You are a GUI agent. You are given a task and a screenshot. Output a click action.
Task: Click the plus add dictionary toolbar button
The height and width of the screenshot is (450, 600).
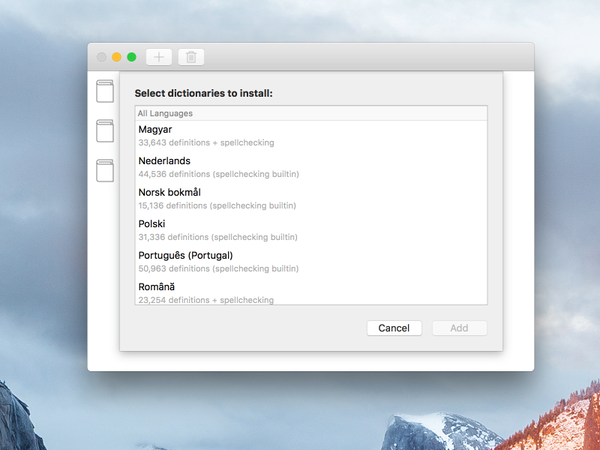[159, 57]
